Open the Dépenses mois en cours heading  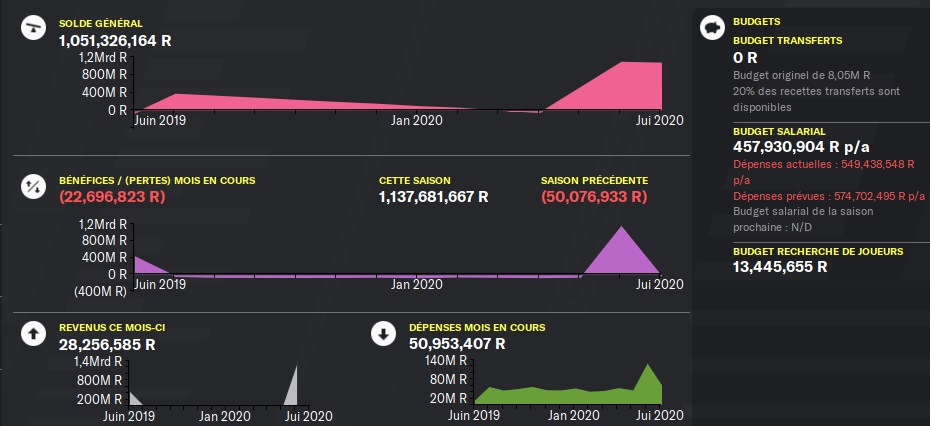(x=475, y=327)
